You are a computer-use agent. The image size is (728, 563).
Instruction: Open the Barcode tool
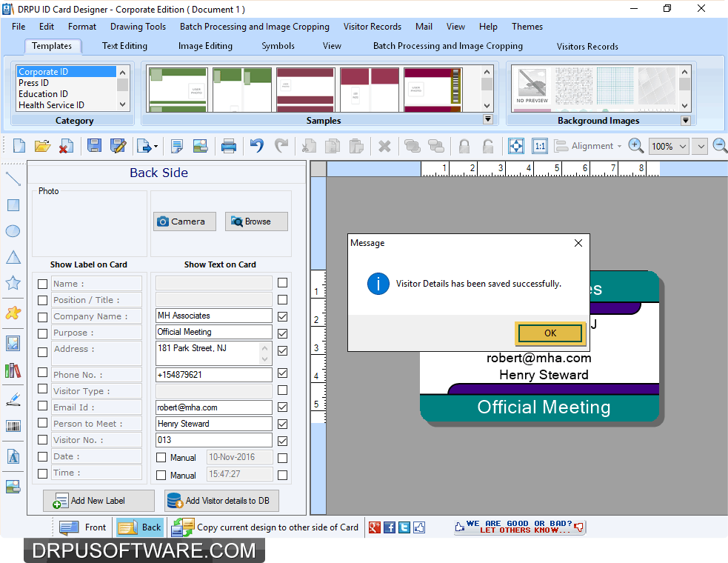(x=13, y=424)
